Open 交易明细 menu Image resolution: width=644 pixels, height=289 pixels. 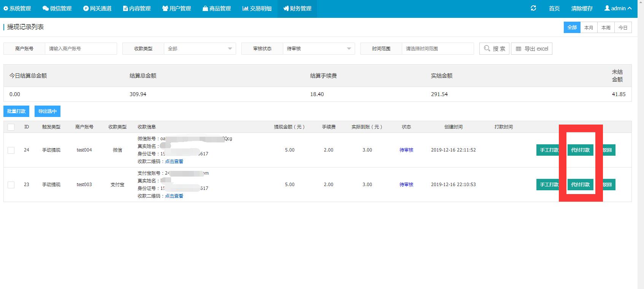pyautogui.click(x=257, y=8)
